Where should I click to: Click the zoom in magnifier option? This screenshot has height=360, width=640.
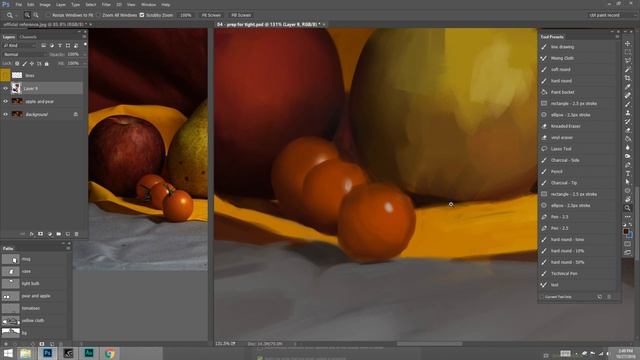(27, 15)
